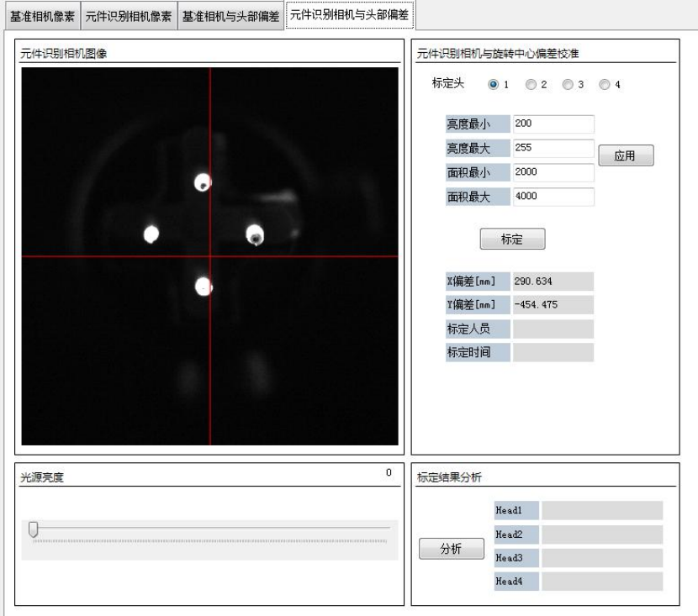Focus the 亮度最大 field showing 255
Screen dimensions: 698x616
click(x=553, y=148)
